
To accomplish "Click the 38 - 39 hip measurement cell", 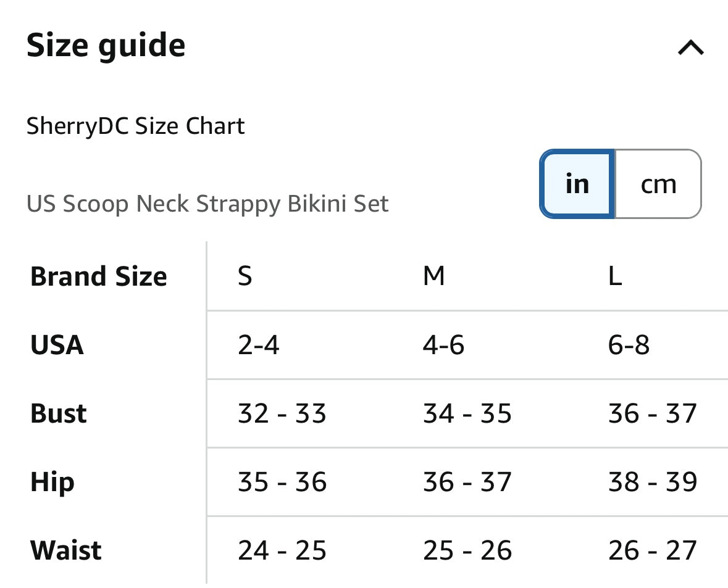I will click(651, 482).
